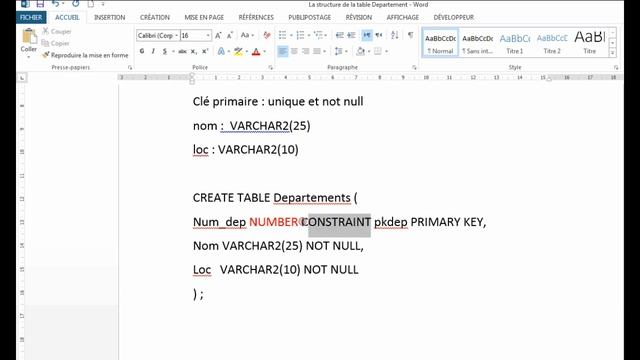Open the Police font dialog launcher

[271, 67]
